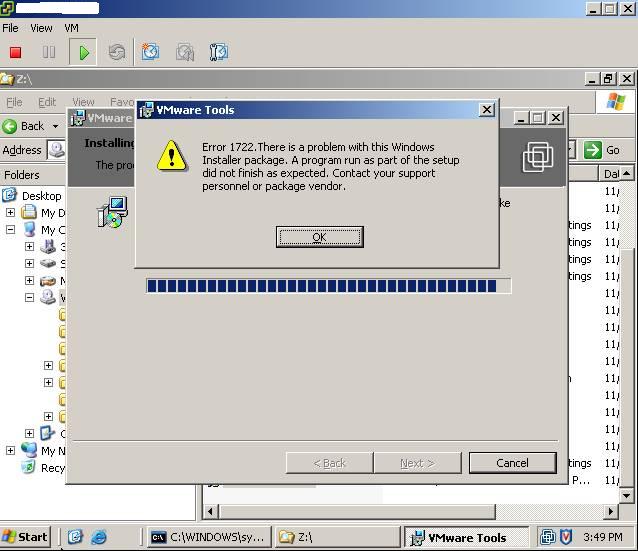Open the VM menu
The height and width of the screenshot is (551, 638).
point(71,28)
